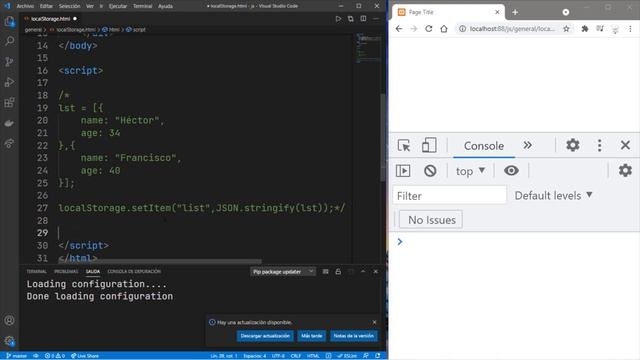Open the Ayuda menu
This screenshot has width=640, height=360.
(x=165, y=6)
